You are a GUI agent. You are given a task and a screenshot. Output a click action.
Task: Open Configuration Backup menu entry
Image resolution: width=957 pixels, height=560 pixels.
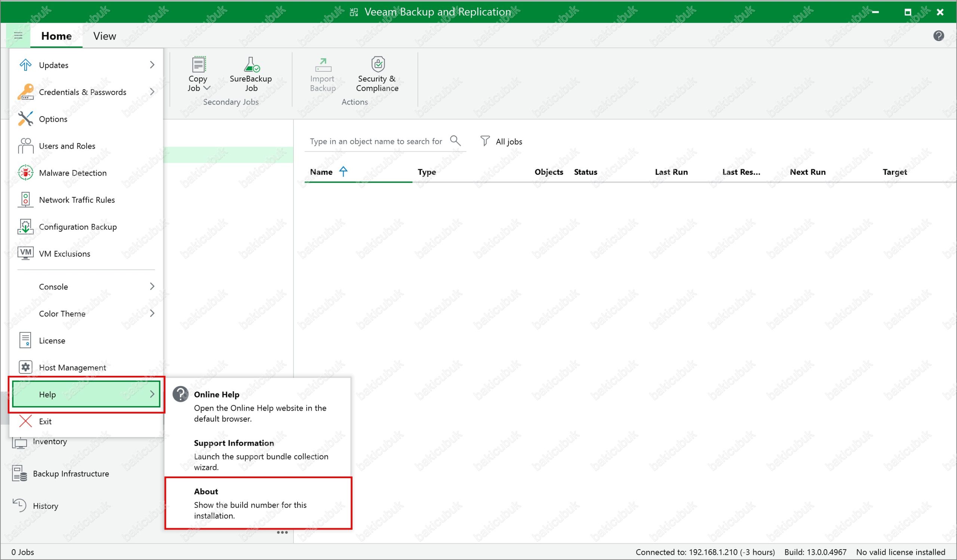86,226
